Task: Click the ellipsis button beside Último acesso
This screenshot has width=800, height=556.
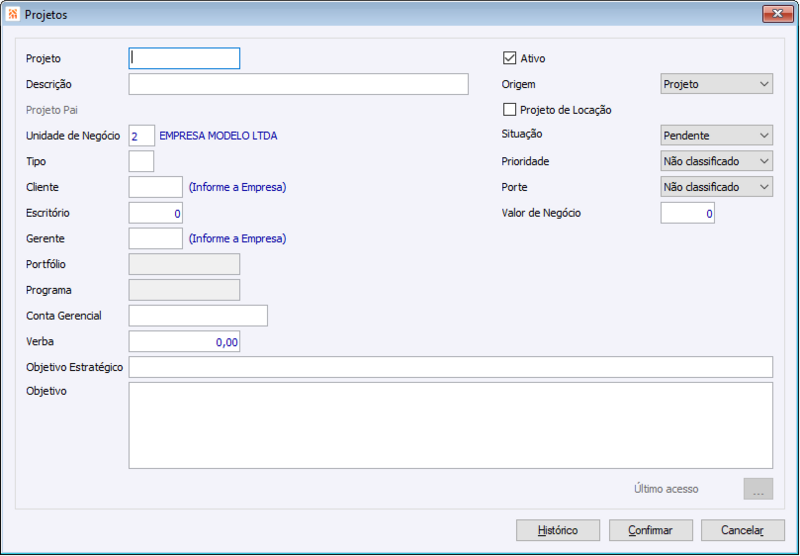Action: 758,489
